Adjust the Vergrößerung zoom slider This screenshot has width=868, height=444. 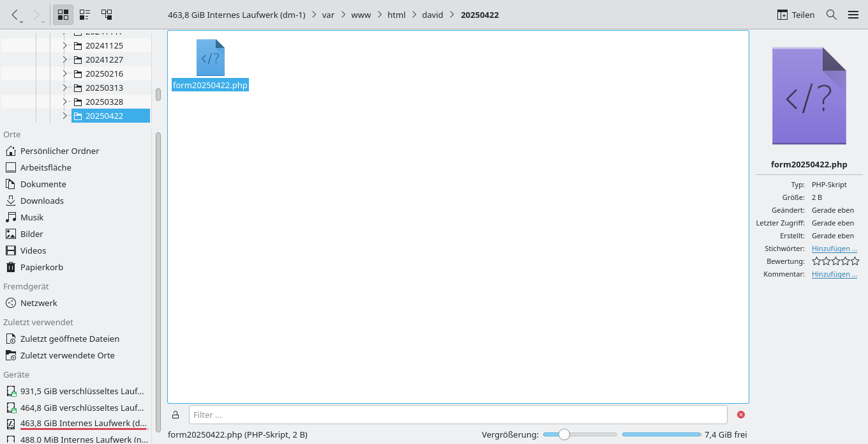point(564,434)
